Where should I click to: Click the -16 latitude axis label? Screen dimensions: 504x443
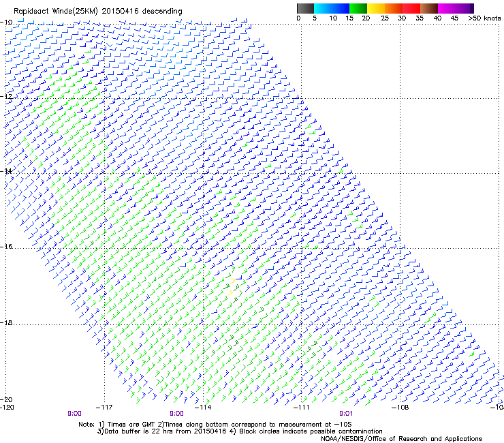(6, 247)
